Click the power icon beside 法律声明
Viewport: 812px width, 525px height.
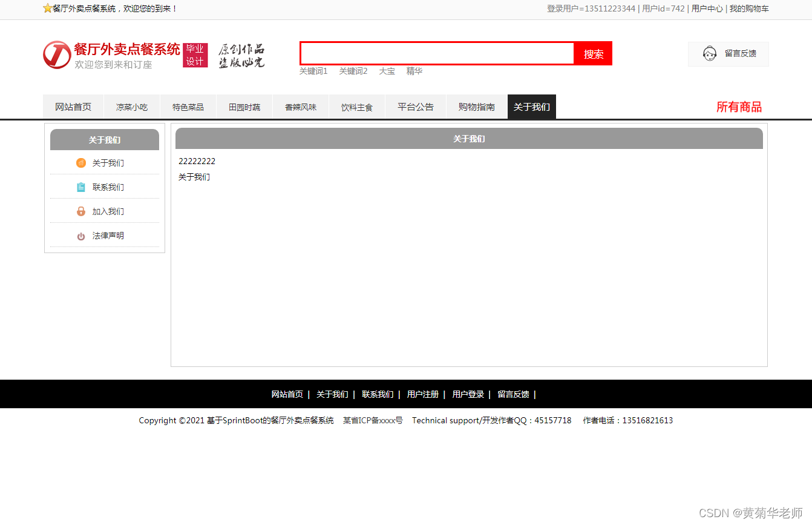(x=81, y=236)
